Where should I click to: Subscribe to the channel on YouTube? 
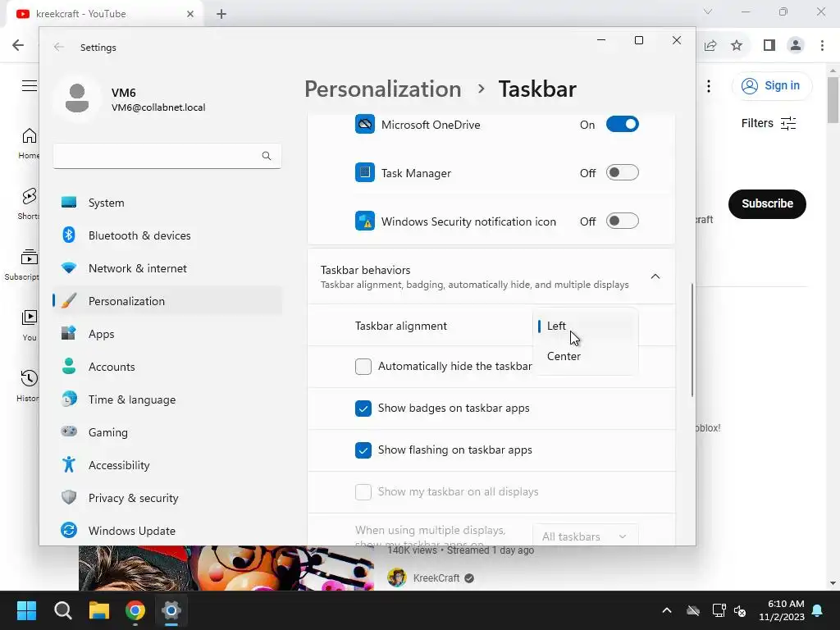tap(767, 203)
